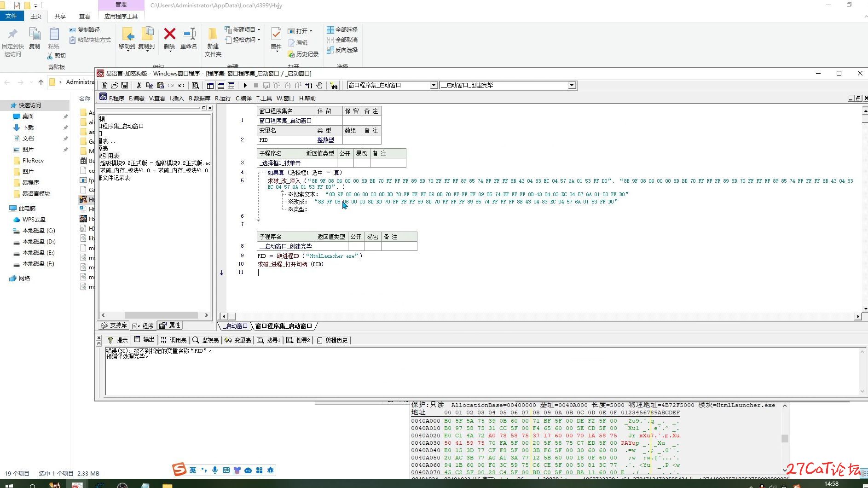Image resolution: width=868 pixels, height=488 pixels.
Task: Click Invert Selection (反向选择) in ribbon
Action: tap(342, 50)
